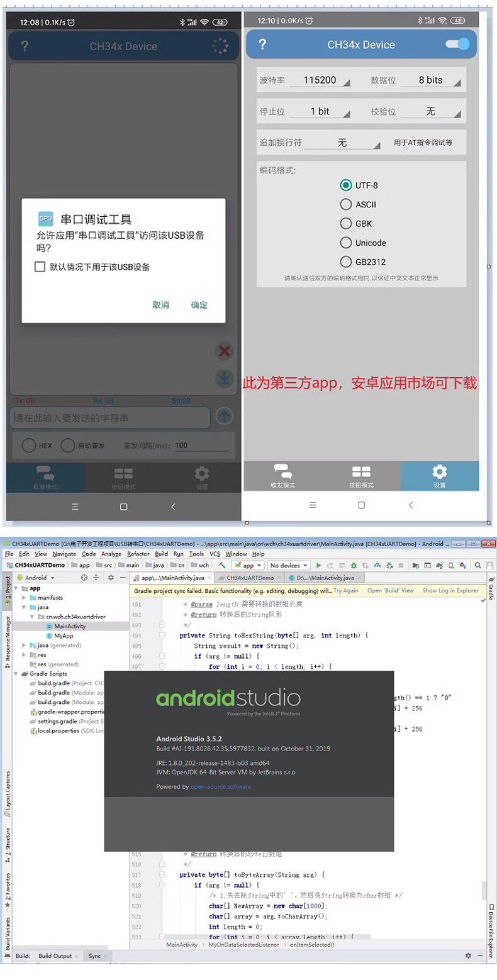Select UTF-8 encoding radio button
Image resolution: width=497 pixels, height=980 pixels.
[x=345, y=185]
